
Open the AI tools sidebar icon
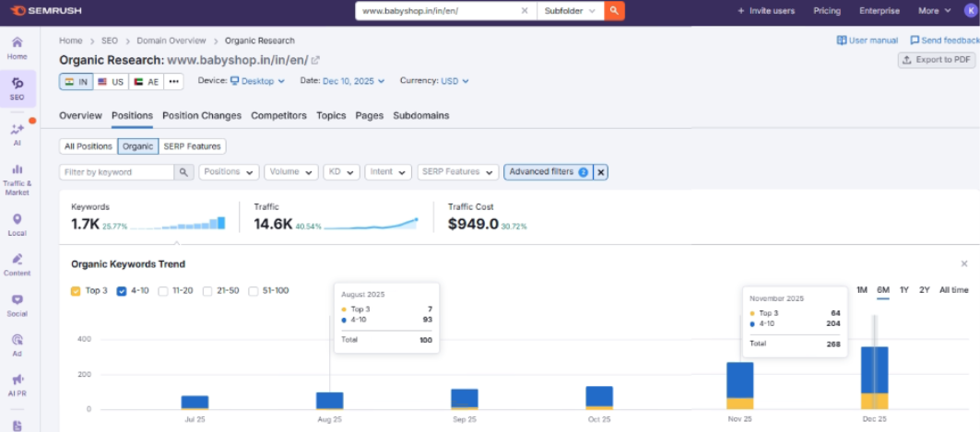coord(17,134)
